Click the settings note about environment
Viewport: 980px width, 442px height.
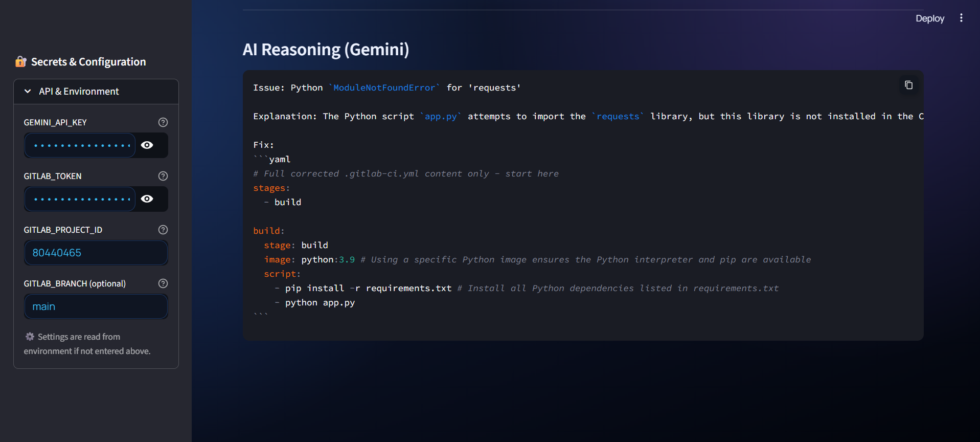click(87, 344)
